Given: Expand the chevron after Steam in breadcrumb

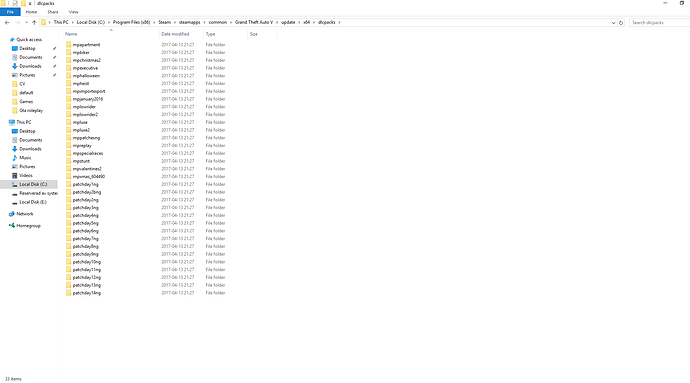Looking at the screenshot, I should [x=175, y=22].
